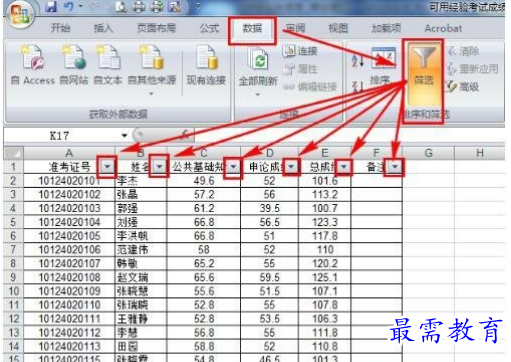Import data with 自 Access icon
511x362 pixels.
tap(33, 65)
